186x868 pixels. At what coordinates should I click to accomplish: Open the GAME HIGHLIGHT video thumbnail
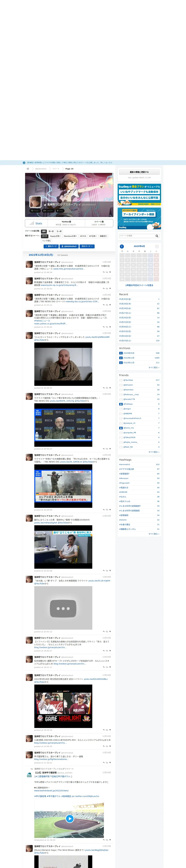coord(63,706)
